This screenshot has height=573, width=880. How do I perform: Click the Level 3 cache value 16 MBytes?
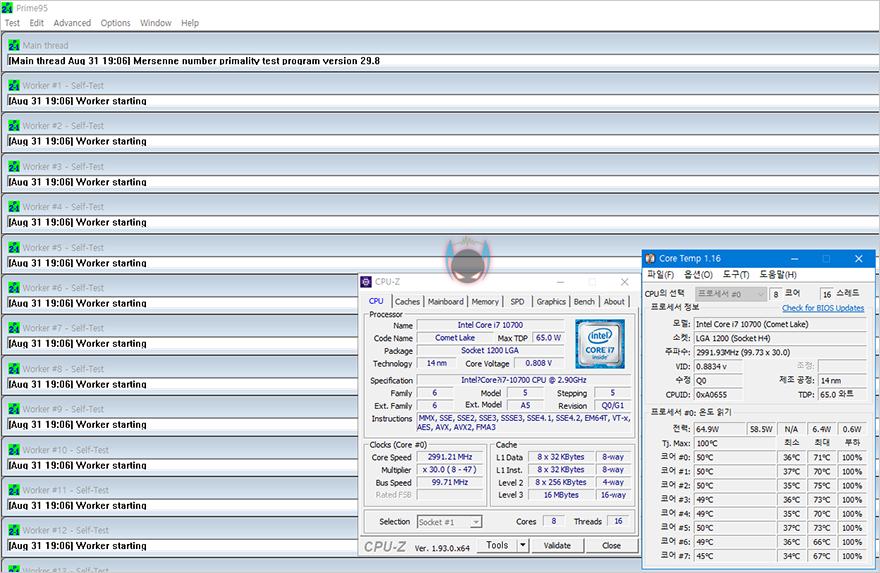pyautogui.click(x=561, y=495)
